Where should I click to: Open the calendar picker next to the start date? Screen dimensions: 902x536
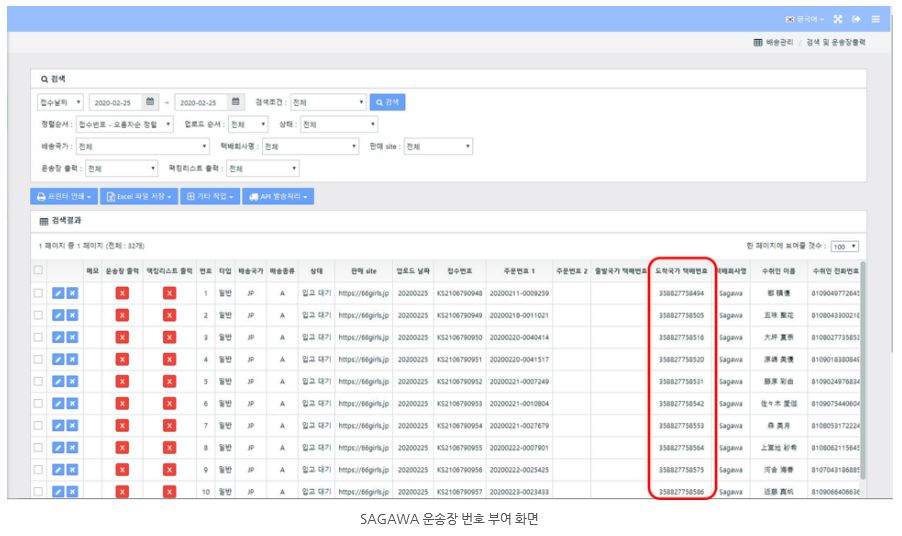coord(150,102)
